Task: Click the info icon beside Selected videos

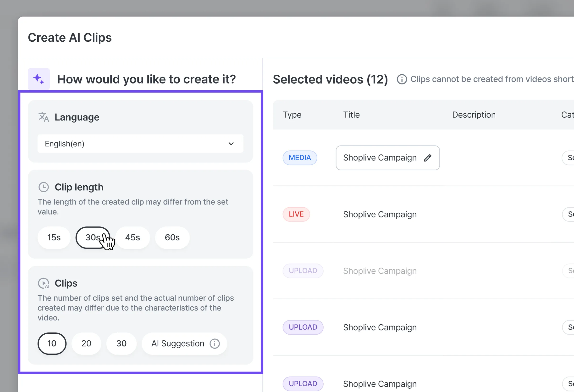Action: point(402,79)
